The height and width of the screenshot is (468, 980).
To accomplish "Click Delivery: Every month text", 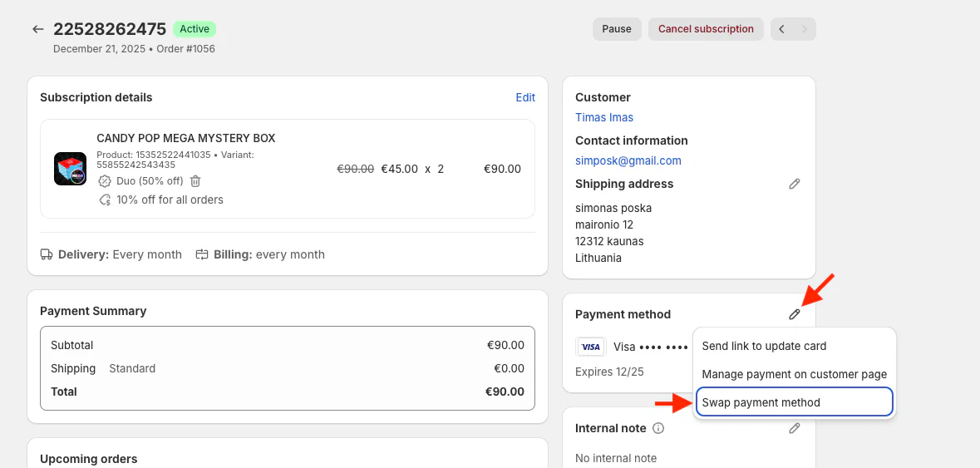I will [120, 254].
